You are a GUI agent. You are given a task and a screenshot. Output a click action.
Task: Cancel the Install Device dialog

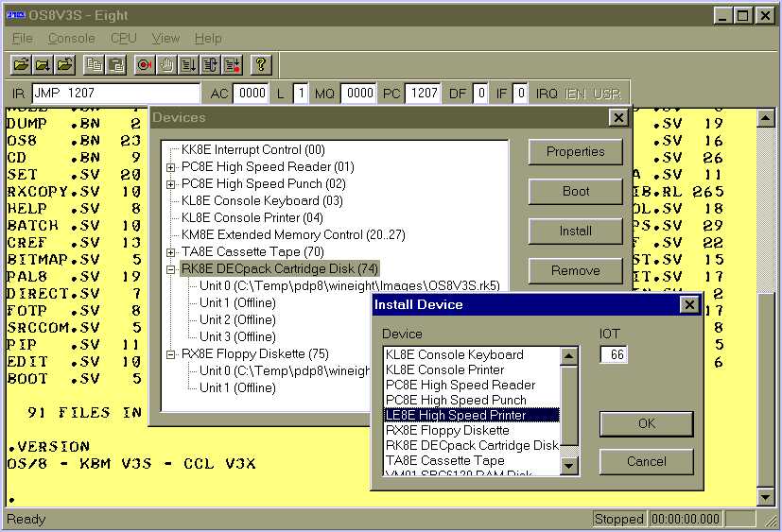[647, 462]
